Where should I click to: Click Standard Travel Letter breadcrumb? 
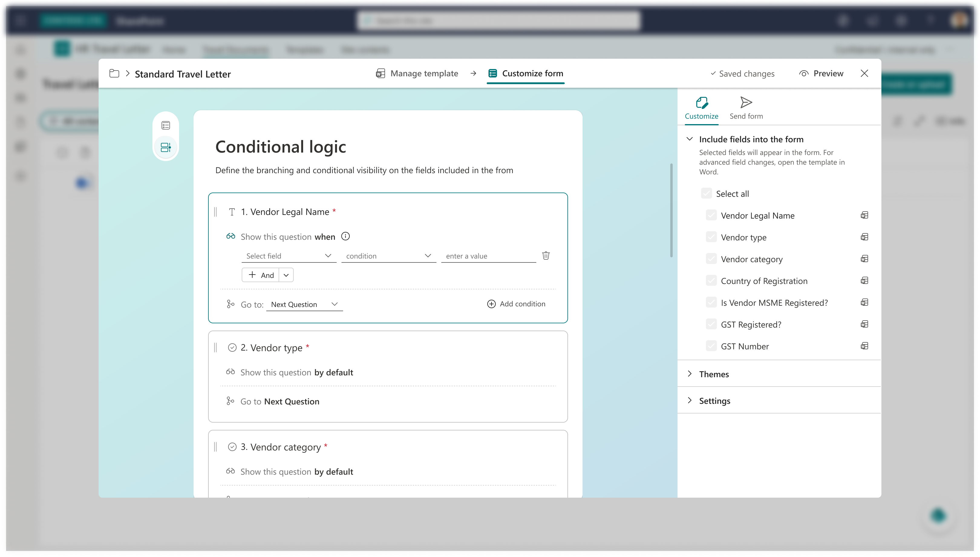[x=183, y=74]
